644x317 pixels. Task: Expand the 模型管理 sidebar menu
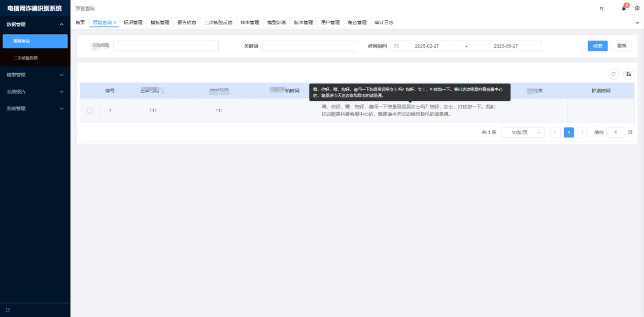click(35, 75)
